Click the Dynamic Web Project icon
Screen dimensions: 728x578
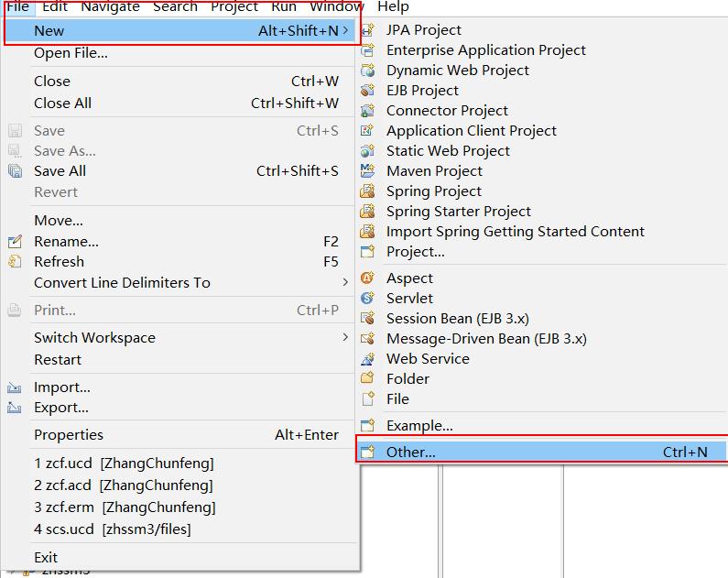coord(368,71)
